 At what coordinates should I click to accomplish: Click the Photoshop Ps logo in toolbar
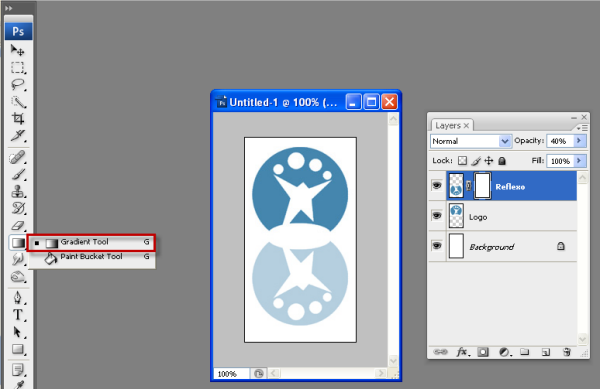18,31
